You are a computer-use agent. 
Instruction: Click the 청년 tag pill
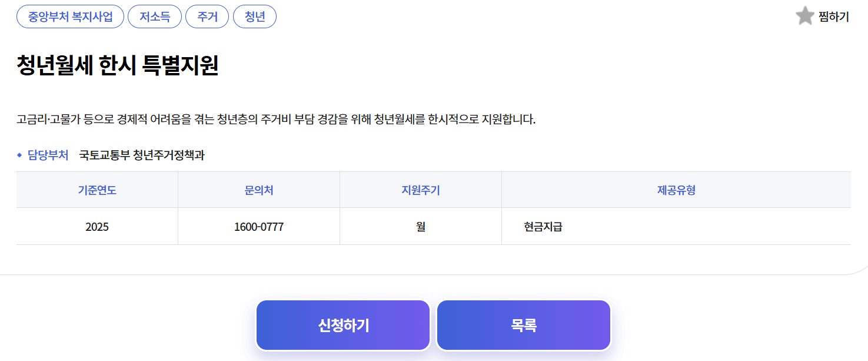point(255,16)
